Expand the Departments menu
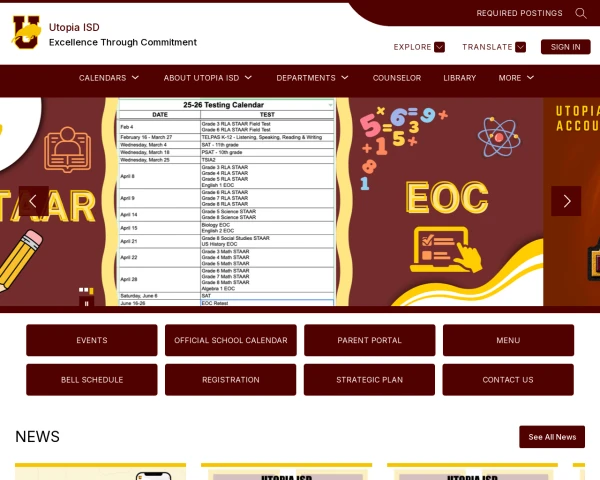Screen dimensions: 600x480 [312, 78]
